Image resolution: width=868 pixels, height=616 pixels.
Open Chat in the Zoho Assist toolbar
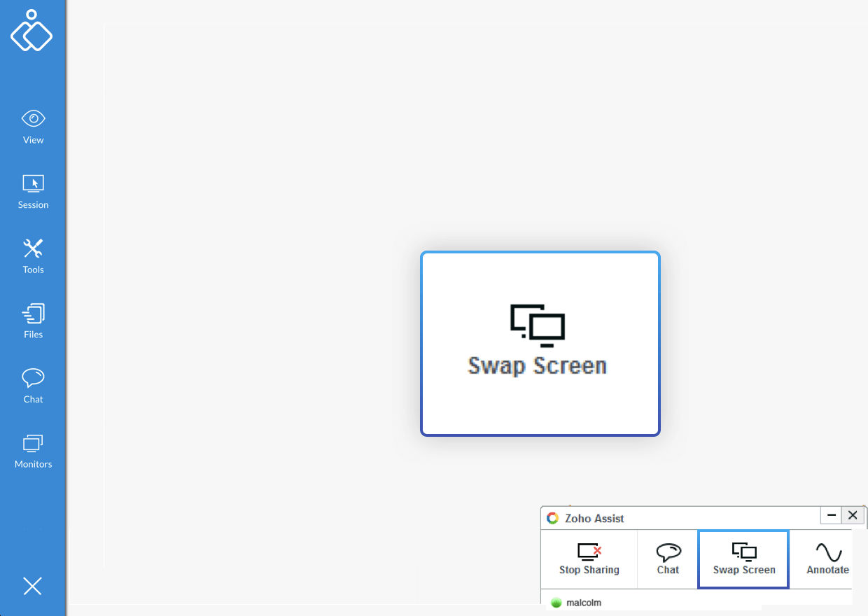[x=668, y=559]
